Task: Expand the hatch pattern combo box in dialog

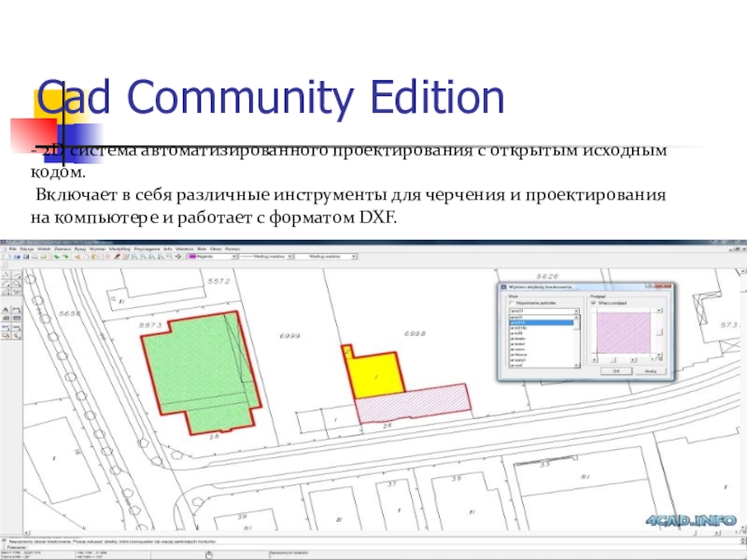Action: (576, 312)
